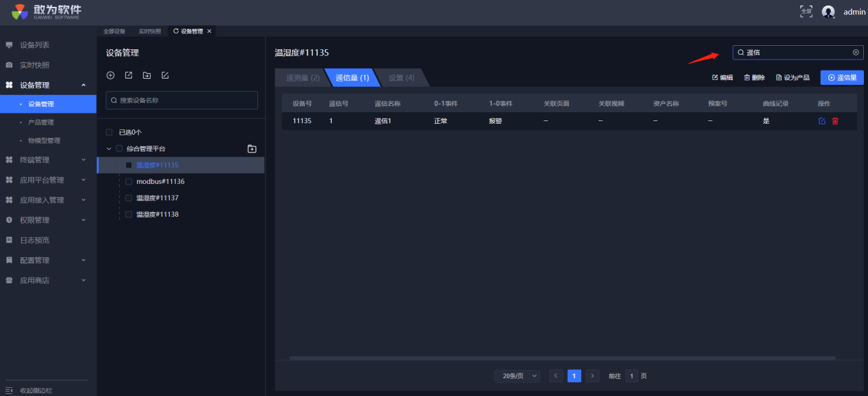The height and width of the screenshot is (396, 868).
Task: Click the blue 遥信量 add button
Action: [x=842, y=78]
